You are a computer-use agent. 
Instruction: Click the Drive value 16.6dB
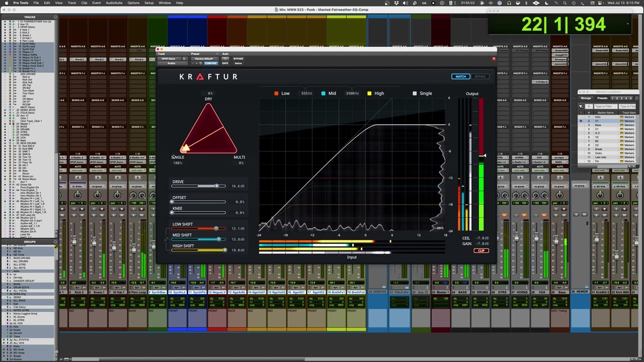coord(238,187)
